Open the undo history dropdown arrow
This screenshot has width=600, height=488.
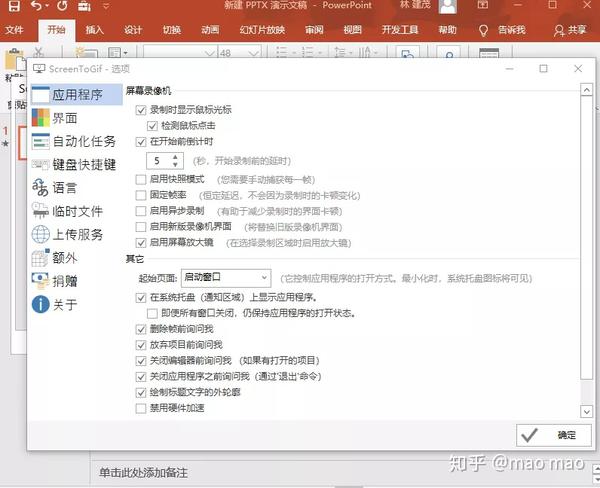pyautogui.click(x=47, y=6)
